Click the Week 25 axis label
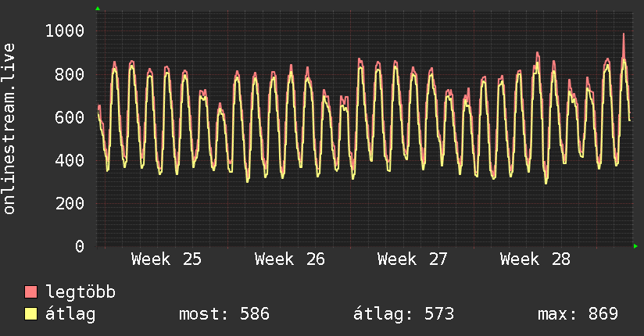The height and width of the screenshot is (336, 644). 166,259
